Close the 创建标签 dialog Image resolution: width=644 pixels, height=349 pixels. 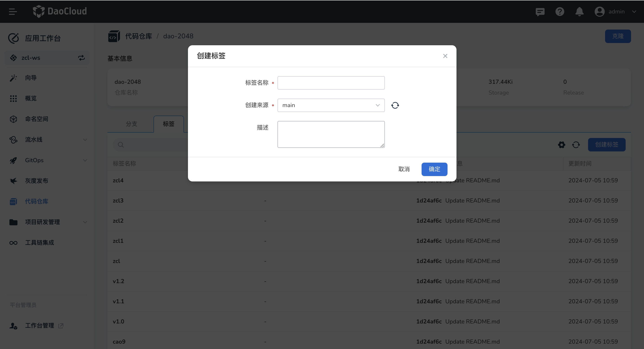(x=445, y=56)
